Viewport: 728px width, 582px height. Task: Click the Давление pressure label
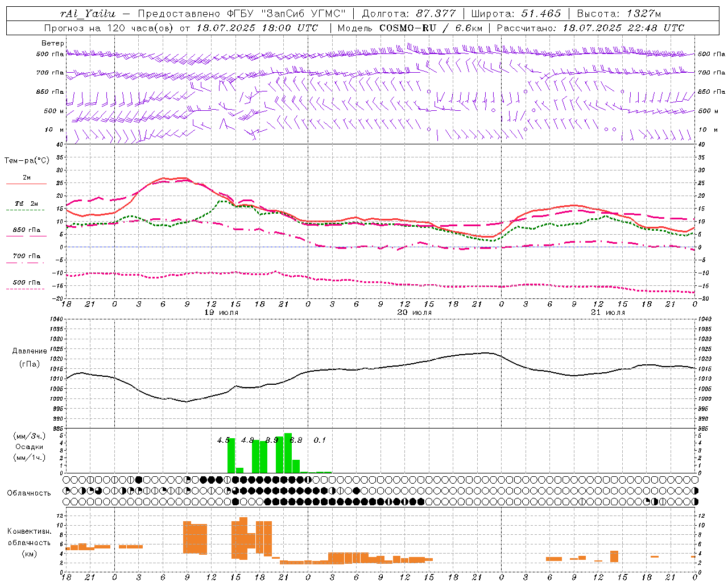(x=30, y=351)
